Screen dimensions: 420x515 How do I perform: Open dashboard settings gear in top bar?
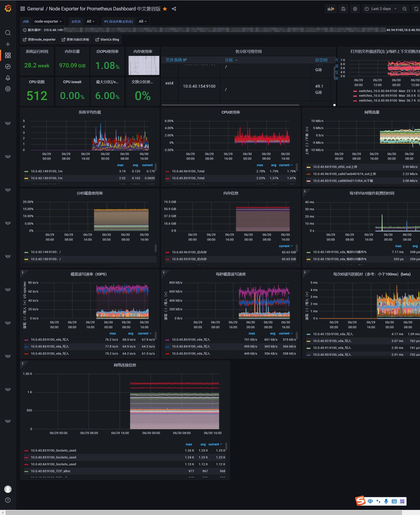click(x=355, y=9)
